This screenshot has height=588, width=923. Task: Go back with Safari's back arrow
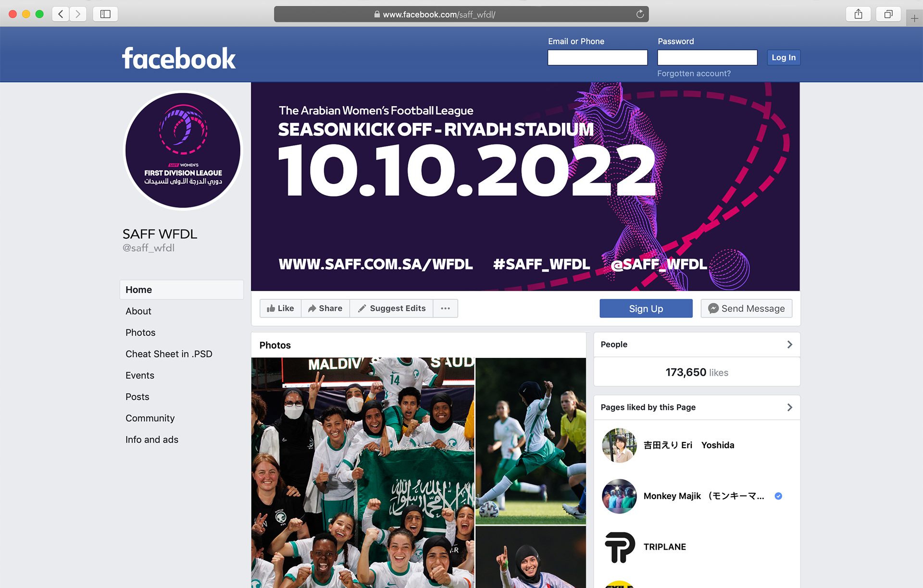[x=61, y=14]
